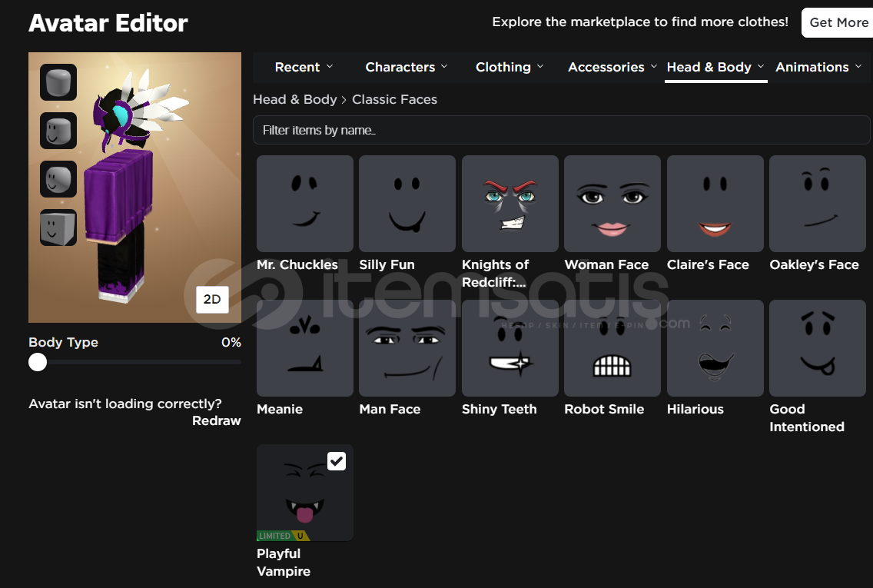This screenshot has width=873, height=588.
Task: Open the Characters tab
Action: 407,68
